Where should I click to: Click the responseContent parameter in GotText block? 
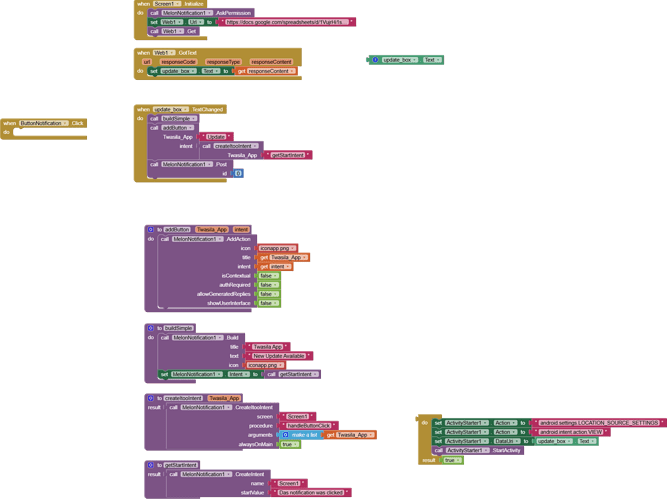click(x=271, y=62)
